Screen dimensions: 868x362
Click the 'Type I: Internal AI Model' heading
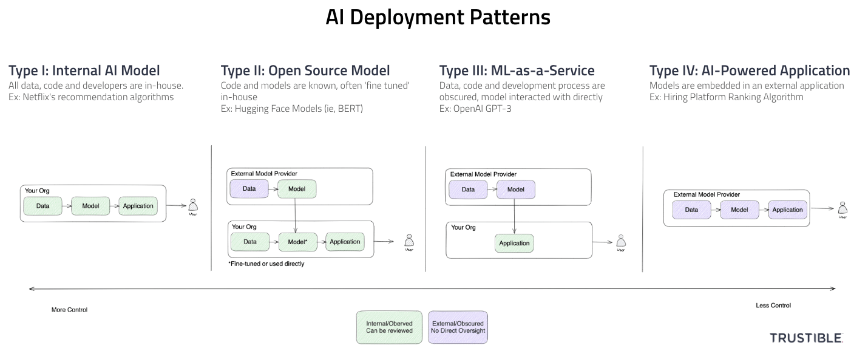tap(84, 70)
